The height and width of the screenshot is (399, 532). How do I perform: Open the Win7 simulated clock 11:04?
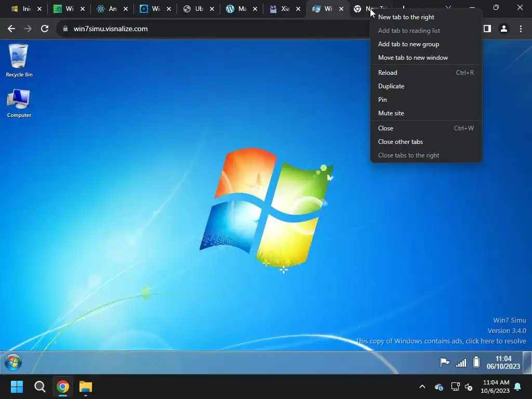pyautogui.click(x=503, y=362)
